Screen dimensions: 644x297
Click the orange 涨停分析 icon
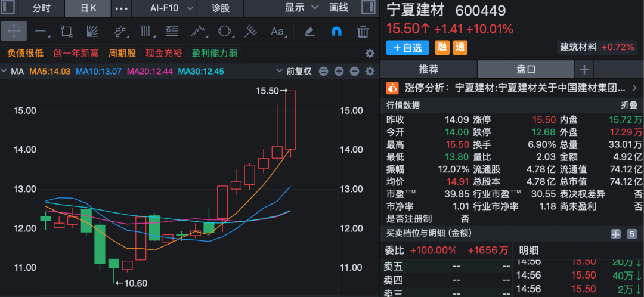point(392,88)
